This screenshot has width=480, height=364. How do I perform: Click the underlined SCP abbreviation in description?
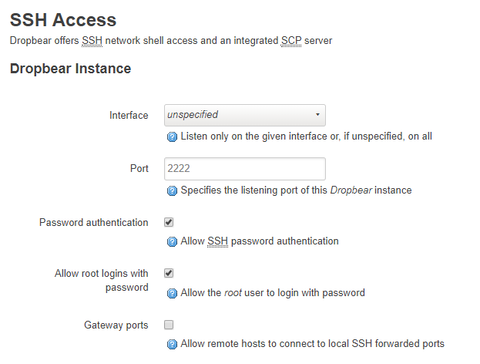(291, 41)
